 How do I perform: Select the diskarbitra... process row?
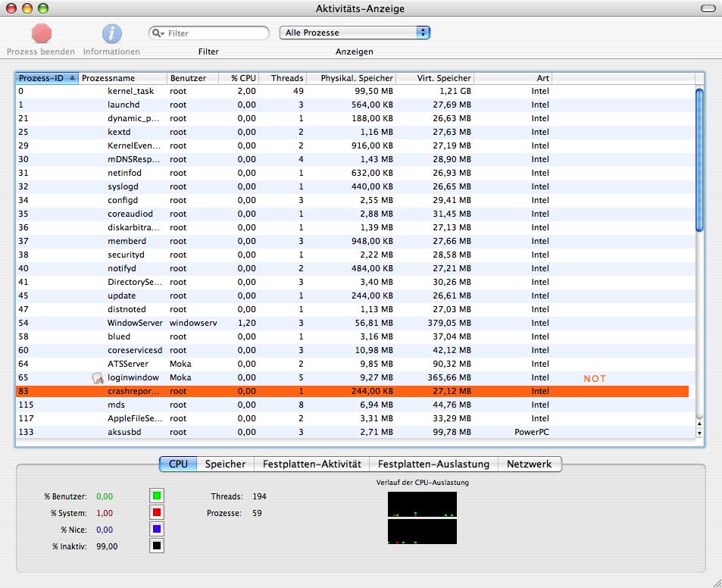tap(355, 227)
